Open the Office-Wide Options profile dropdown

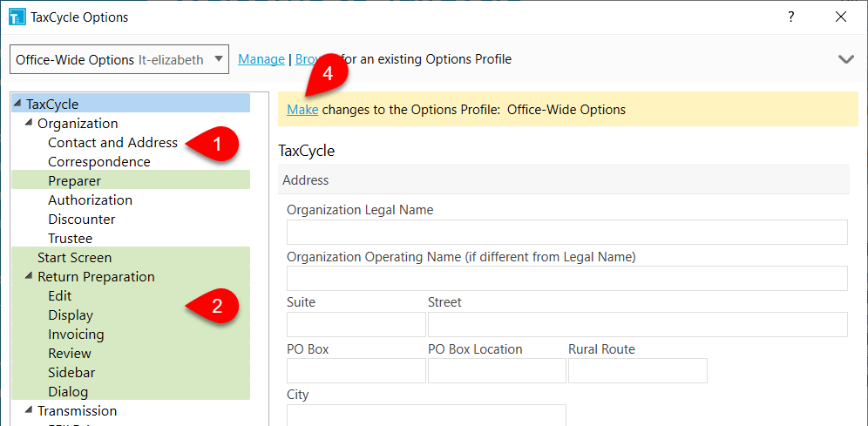[x=120, y=59]
